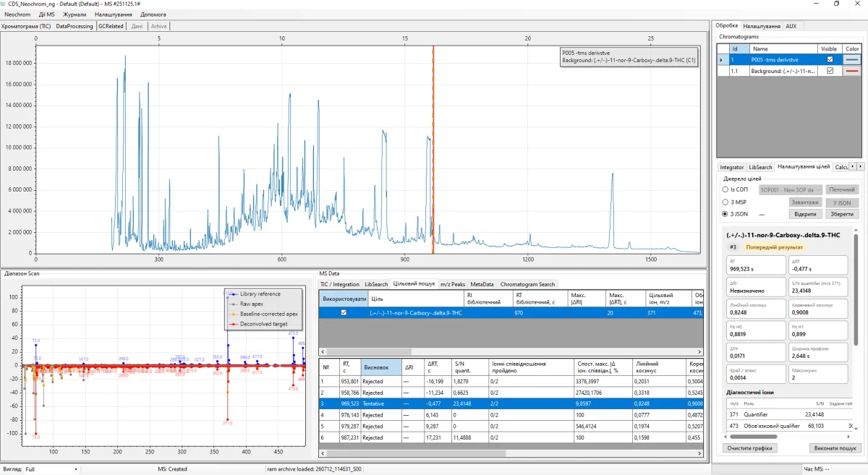The image size is (868, 475).
Task: Select result row 1 with RT 953,801
Action: coord(511,381)
